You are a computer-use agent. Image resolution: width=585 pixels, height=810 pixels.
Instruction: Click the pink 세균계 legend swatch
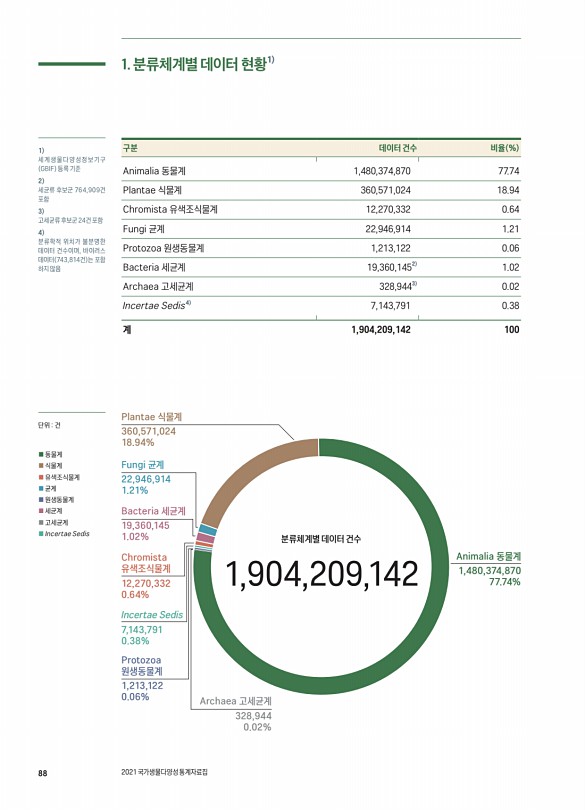click(41, 511)
